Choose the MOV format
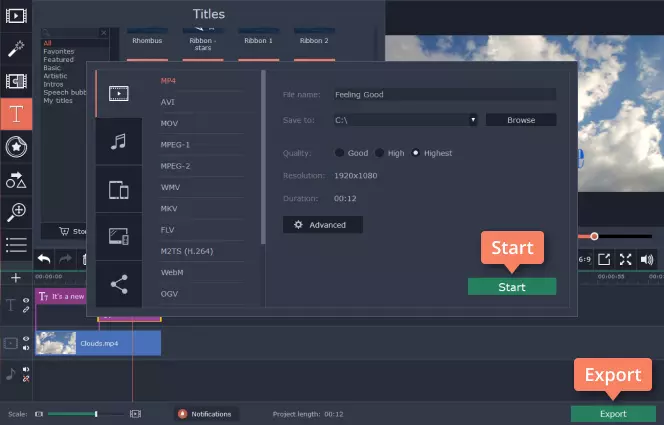Image resolution: width=664 pixels, height=425 pixels. point(169,123)
